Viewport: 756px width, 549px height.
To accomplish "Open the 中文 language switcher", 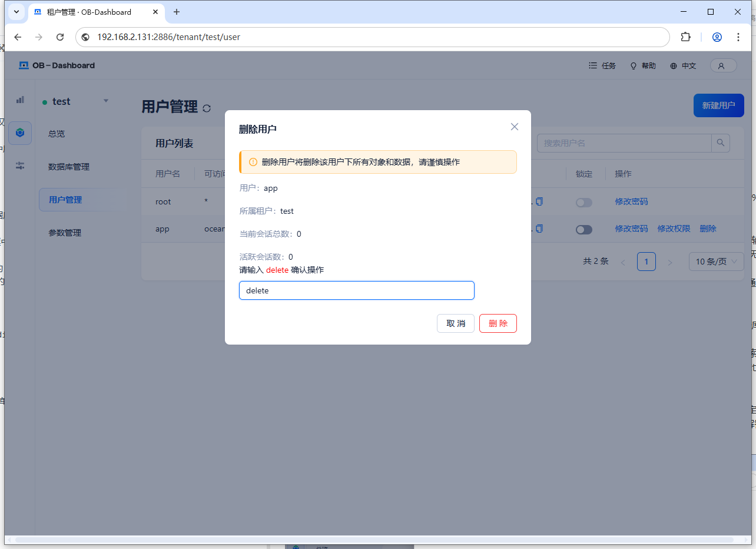I will [683, 66].
